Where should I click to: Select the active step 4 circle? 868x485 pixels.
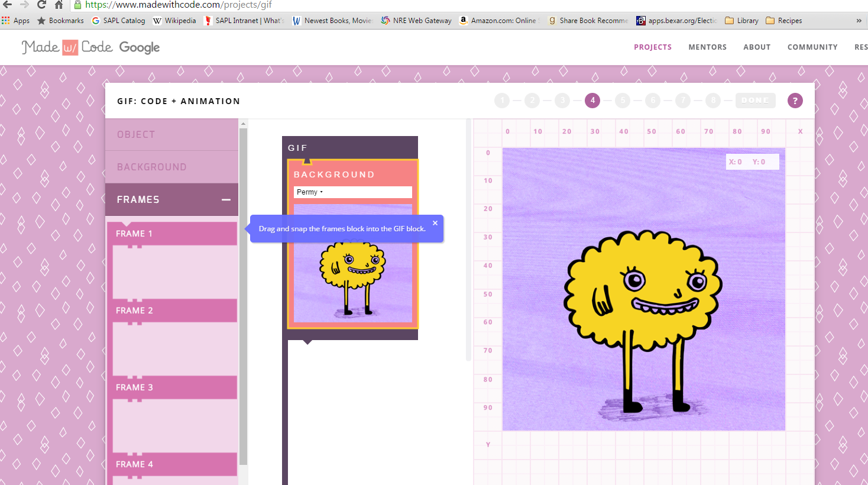pyautogui.click(x=592, y=101)
